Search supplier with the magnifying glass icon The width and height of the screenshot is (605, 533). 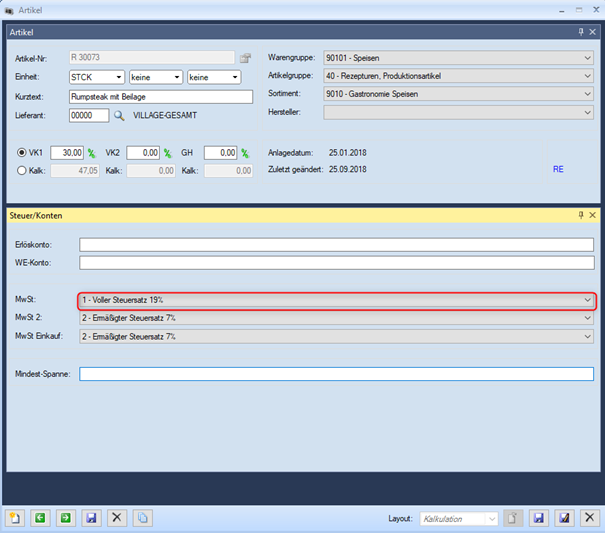[119, 116]
